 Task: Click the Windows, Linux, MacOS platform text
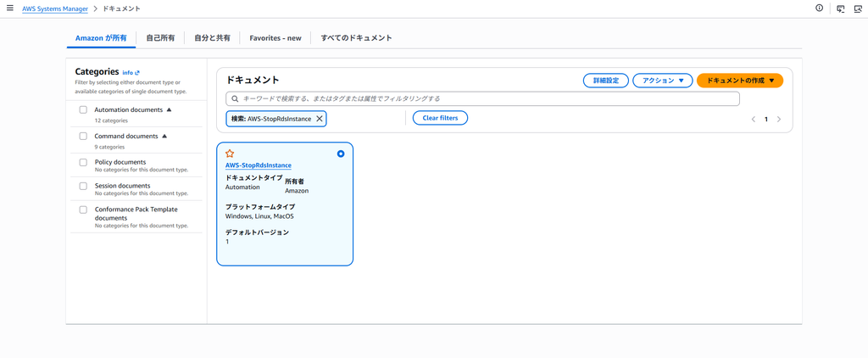[259, 216]
